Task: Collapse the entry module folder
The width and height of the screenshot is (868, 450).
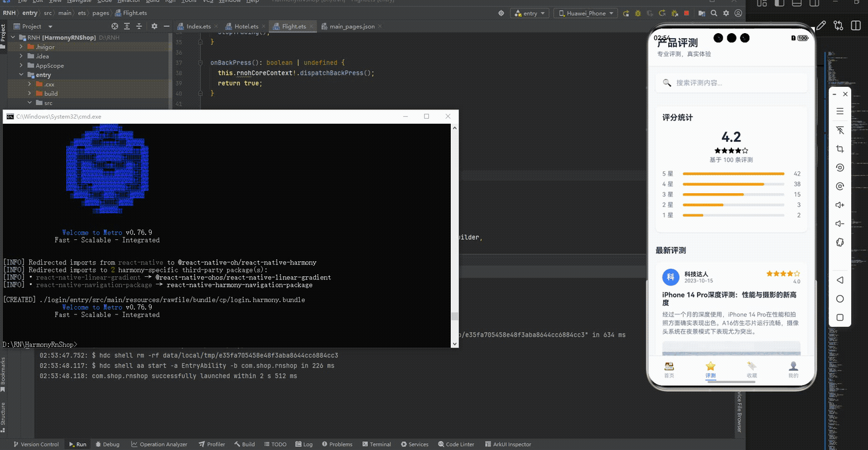Action: coord(21,75)
